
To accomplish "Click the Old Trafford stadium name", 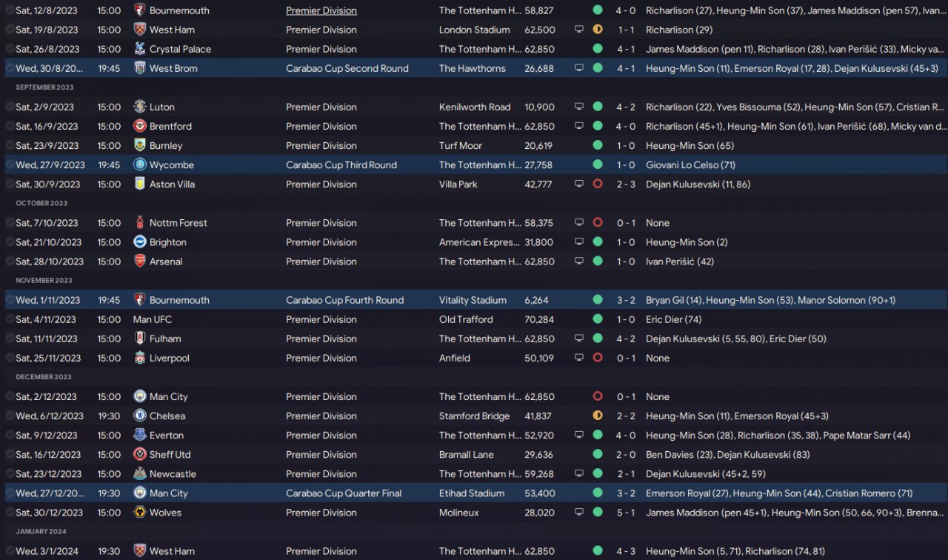I will pyautogui.click(x=466, y=319).
